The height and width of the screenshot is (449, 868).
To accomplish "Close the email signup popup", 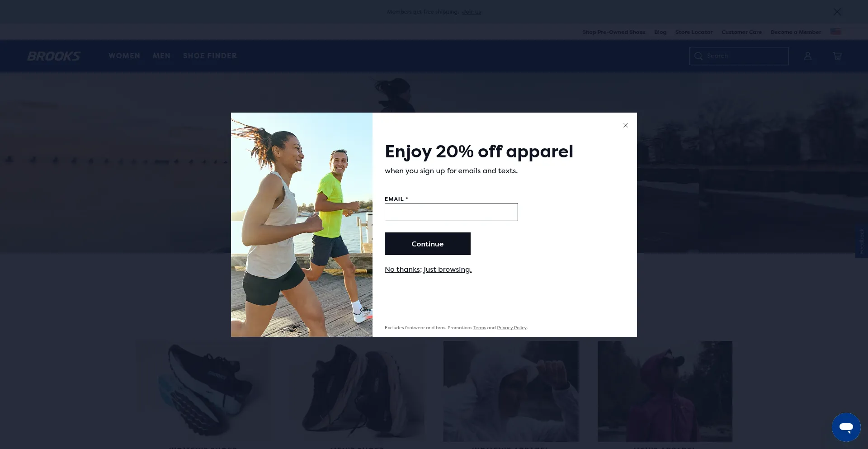I will point(625,125).
